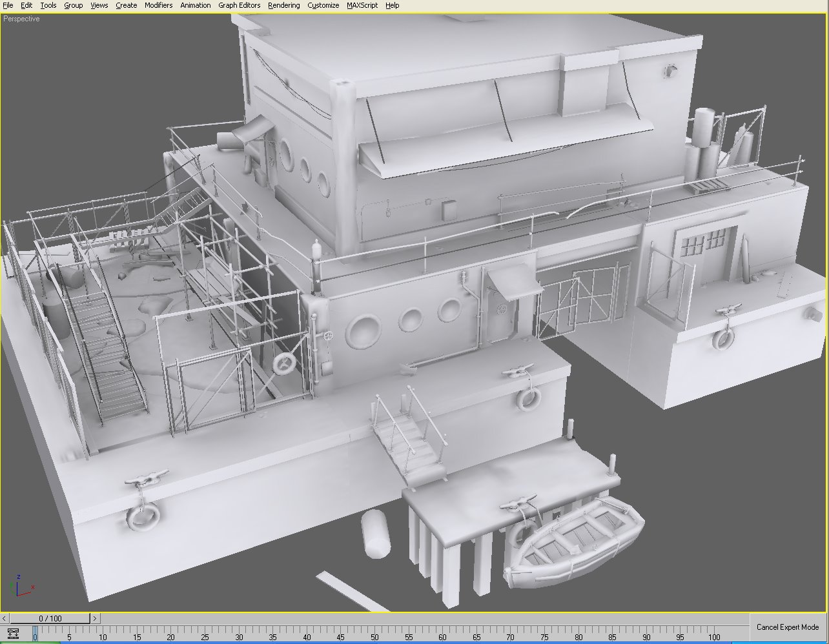Open the File menu
This screenshot has width=829, height=644.
(8, 5)
